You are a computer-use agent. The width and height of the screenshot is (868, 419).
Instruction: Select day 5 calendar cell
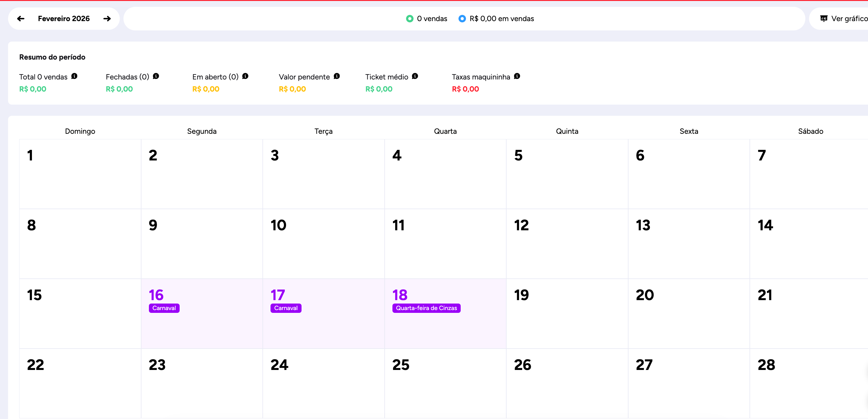567,173
